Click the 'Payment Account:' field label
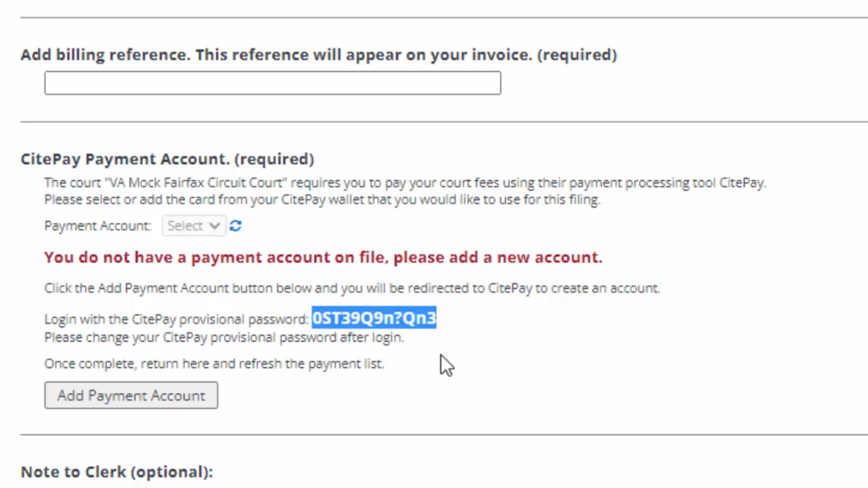 (x=98, y=226)
